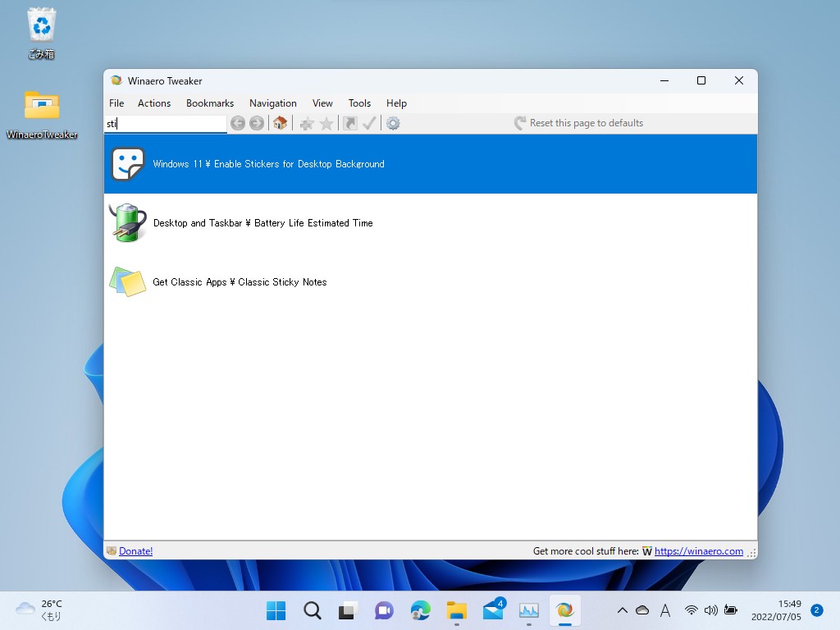
Task: Open Task View on the taskbar
Action: (x=348, y=610)
